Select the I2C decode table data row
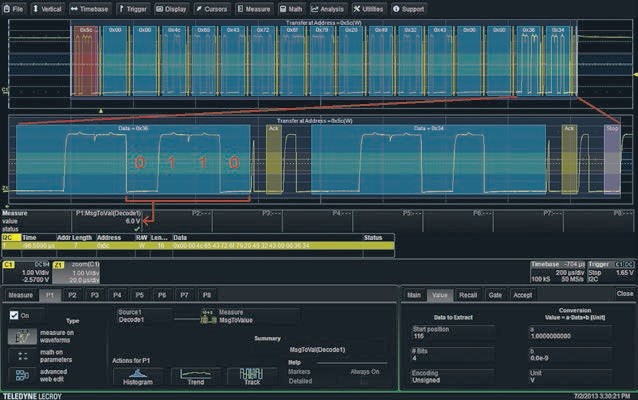Image resolution: width=638 pixels, height=400 pixels. point(198,246)
